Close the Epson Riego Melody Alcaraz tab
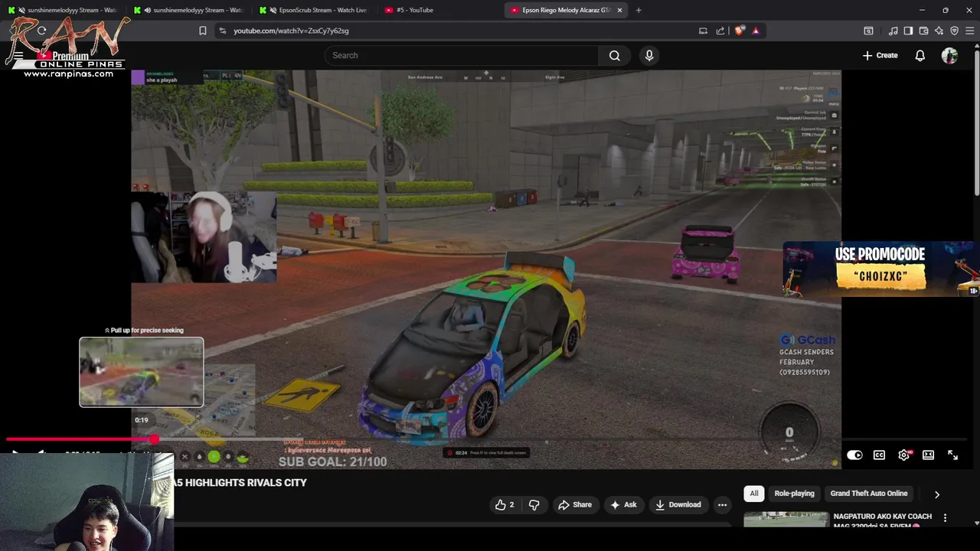This screenshot has height=551, width=980. (619, 10)
